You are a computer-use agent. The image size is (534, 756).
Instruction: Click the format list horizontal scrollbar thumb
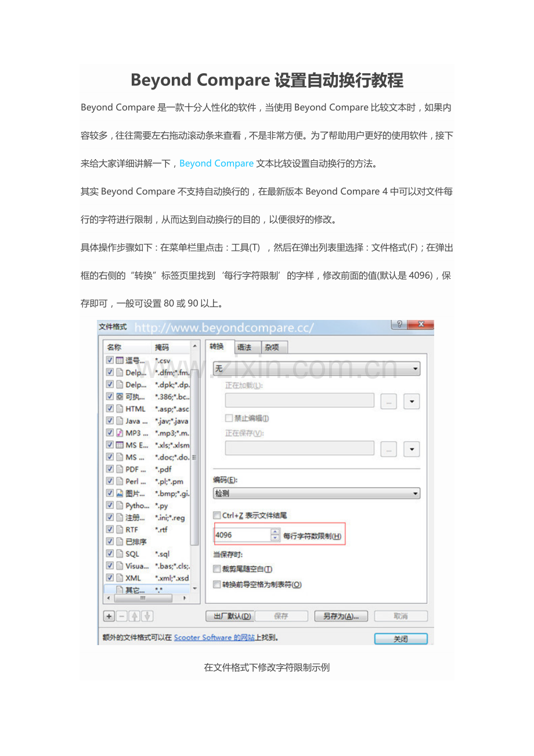click(x=143, y=597)
